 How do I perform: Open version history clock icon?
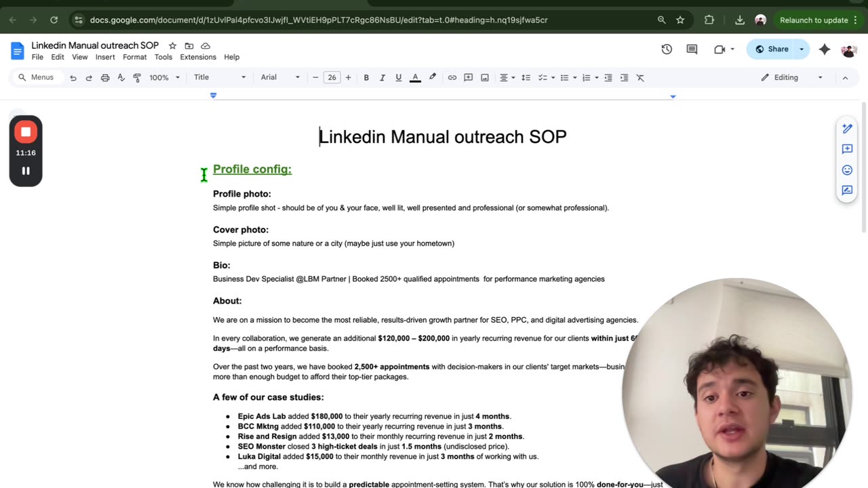(x=667, y=49)
